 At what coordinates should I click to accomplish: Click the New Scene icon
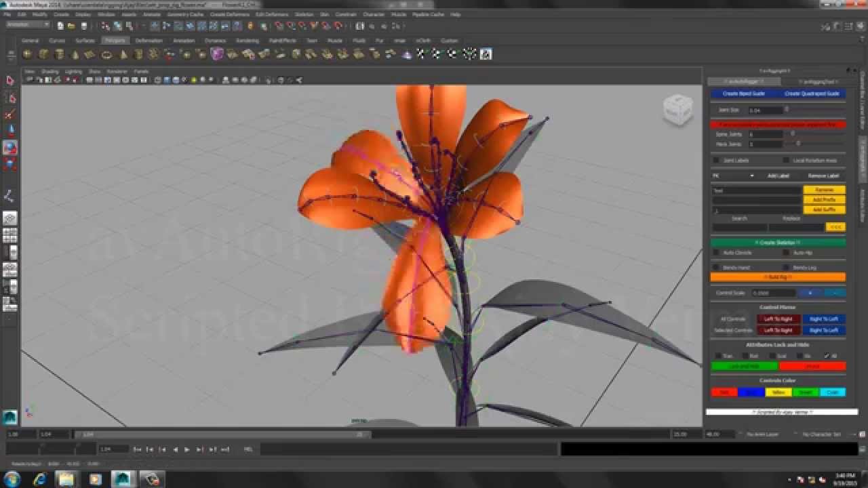click(x=60, y=26)
